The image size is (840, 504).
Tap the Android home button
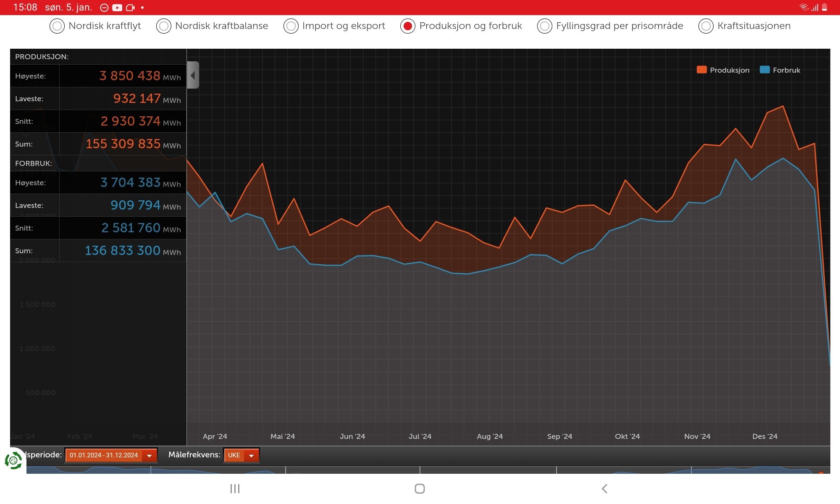coord(420,488)
